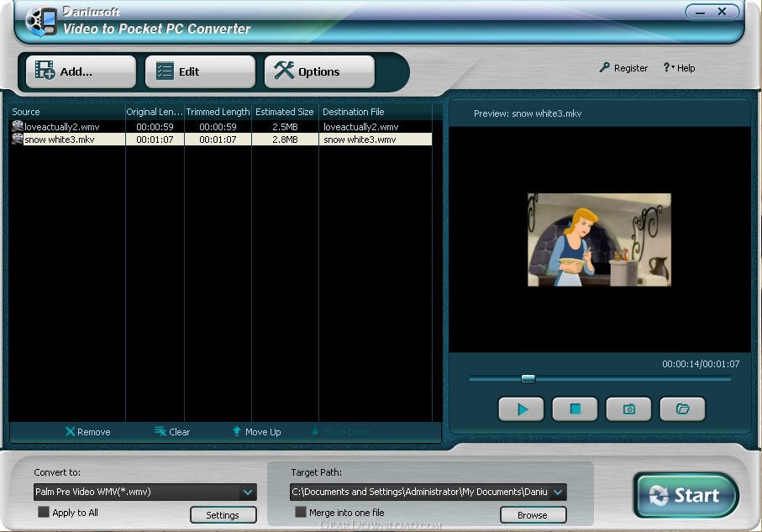Click the snow white3.mkv film icon
The image size is (762, 532).
(18, 139)
